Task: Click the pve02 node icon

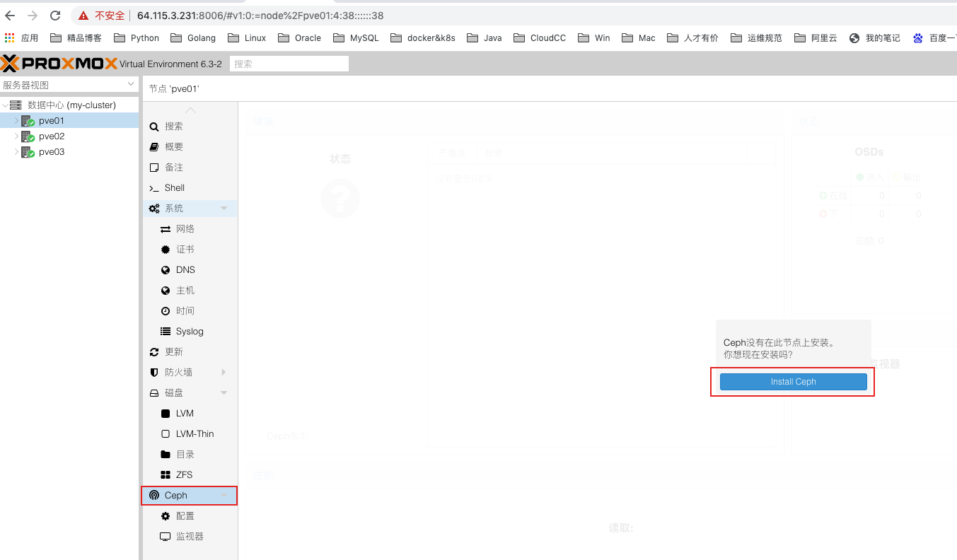Action: click(x=28, y=136)
